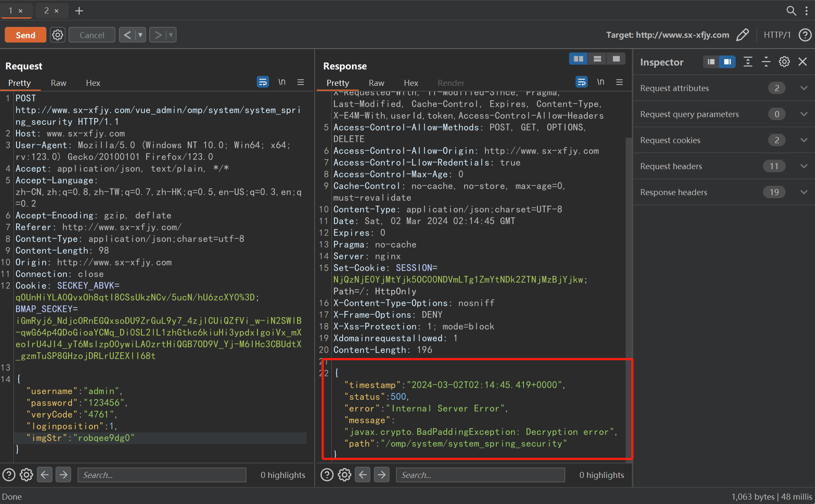815x504 pixels.
Task: Toggle non-printable characters in the Request pane
Action: [x=282, y=82]
